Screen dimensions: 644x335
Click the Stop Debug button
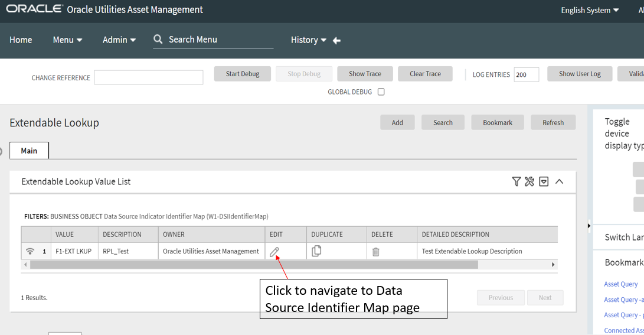tap(304, 74)
